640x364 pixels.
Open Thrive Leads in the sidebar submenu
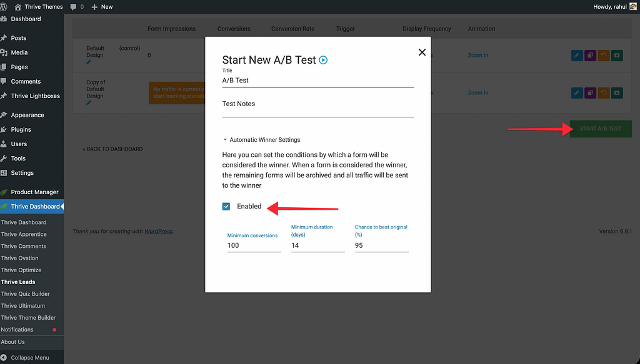click(18, 282)
